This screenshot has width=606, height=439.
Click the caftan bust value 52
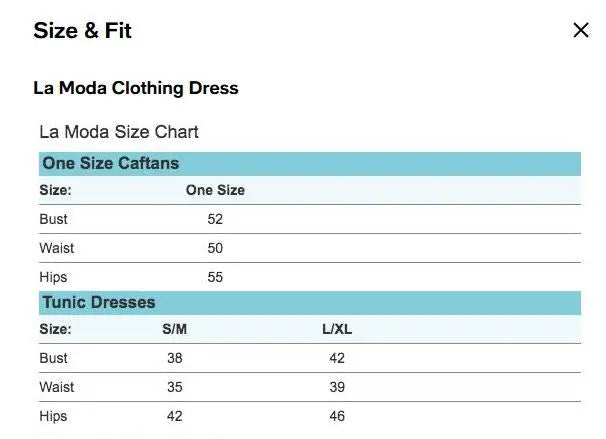click(x=215, y=219)
